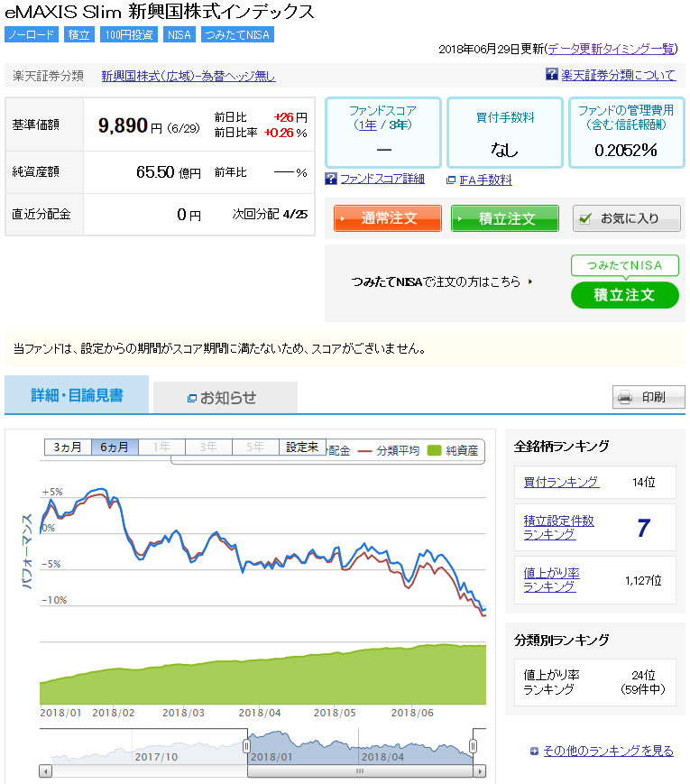Click the new window icon on お知らせ tab
This screenshot has height=784, width=690.
tap(191, 399)
